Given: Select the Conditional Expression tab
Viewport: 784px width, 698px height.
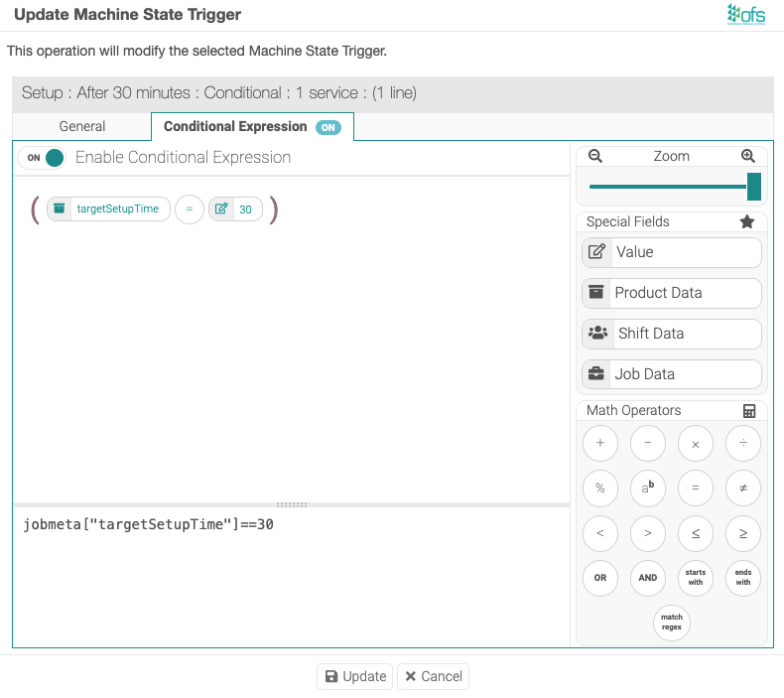Looking at the screenshot, I should [x=252, y=127].
